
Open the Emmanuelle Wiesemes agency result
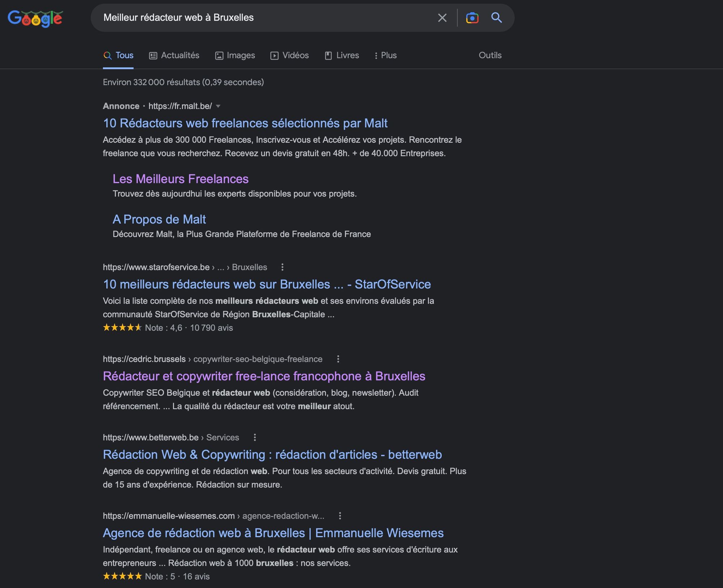coord(273,533)
